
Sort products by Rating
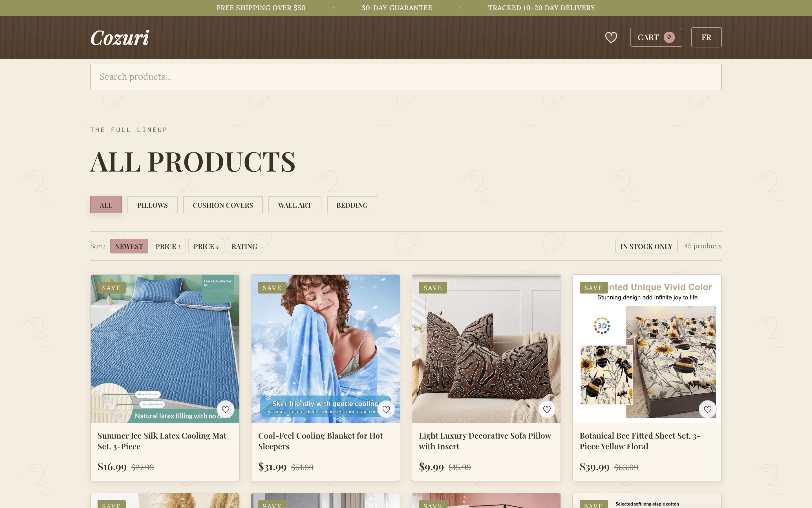tap(244, 246)
